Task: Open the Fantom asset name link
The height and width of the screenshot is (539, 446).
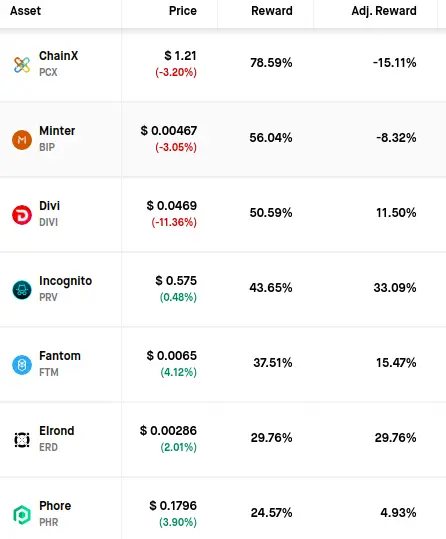Action: pos(60,356)
